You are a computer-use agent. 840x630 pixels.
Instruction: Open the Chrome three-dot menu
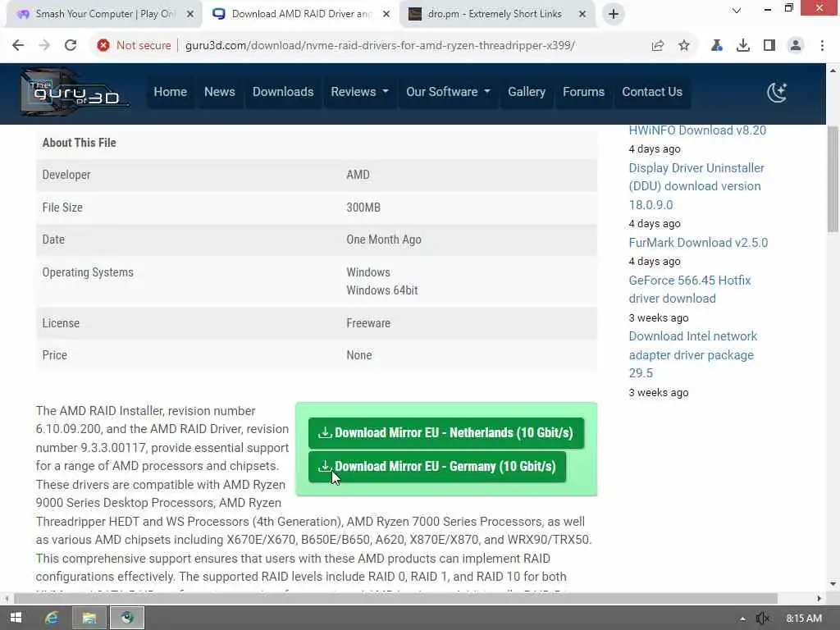point(822,46)
